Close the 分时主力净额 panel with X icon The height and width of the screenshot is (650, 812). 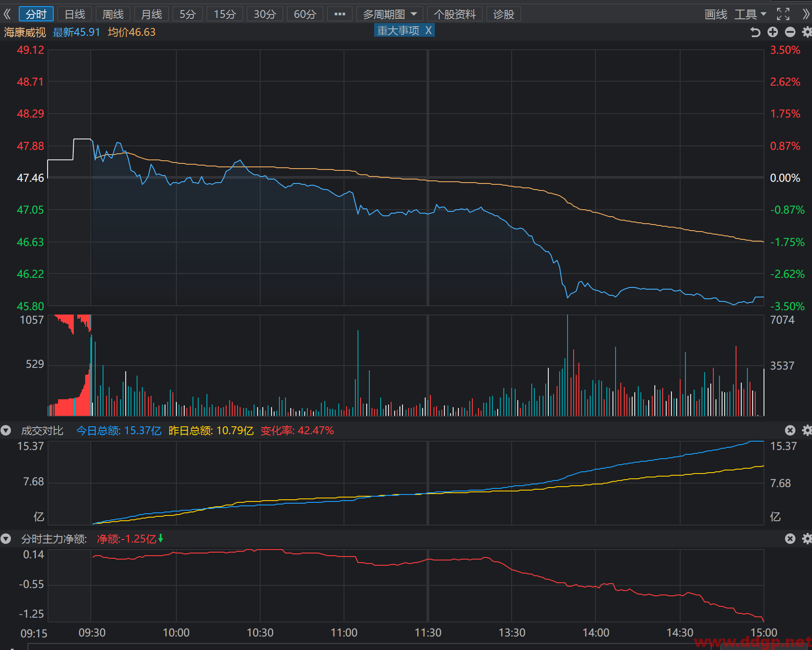pyautogui.click(x=790, y=539)
